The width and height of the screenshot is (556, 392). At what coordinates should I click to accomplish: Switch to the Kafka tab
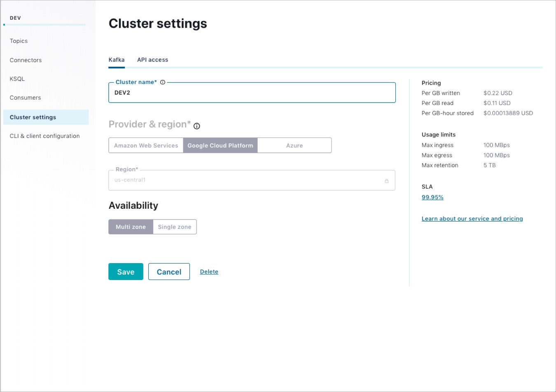(x=117, y=60)
